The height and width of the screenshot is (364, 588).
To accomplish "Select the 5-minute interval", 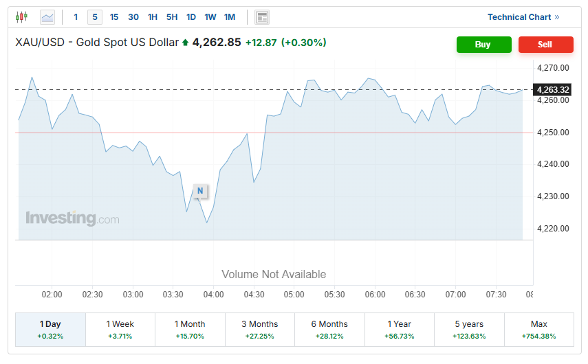I will click(95, 17).
